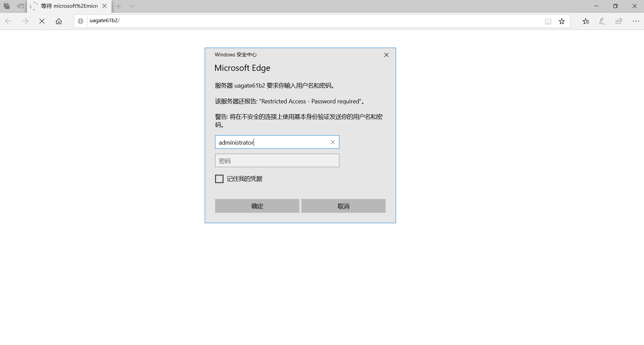Image resolution: width=644 pixels, height=345 pixels.
Task: Open Settings and more ellipsis menu
Action: click(636, 21)
